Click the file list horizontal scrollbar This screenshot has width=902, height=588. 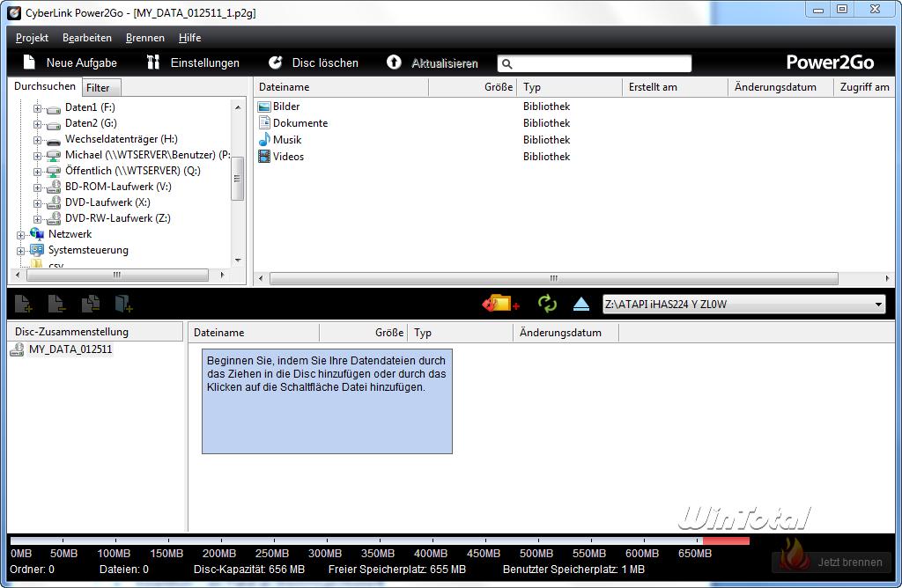tap(553, 278)
